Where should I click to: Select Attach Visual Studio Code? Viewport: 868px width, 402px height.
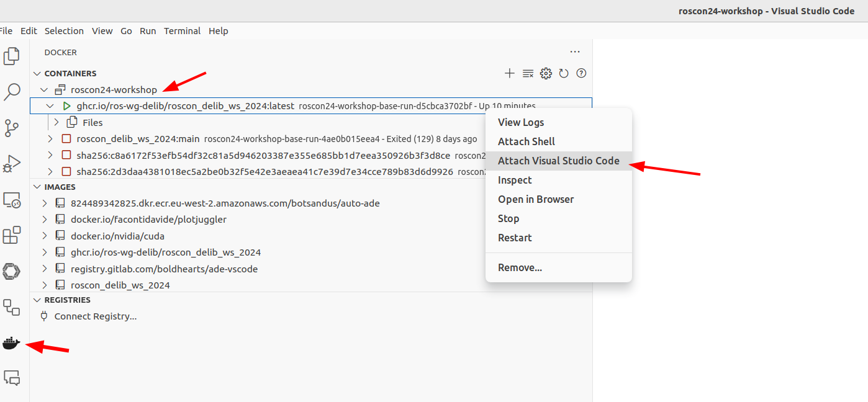[559, 161]
